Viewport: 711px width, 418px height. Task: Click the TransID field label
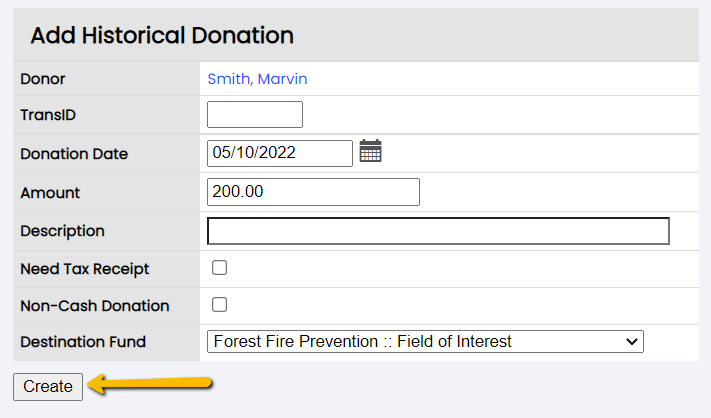click(48, 115)
